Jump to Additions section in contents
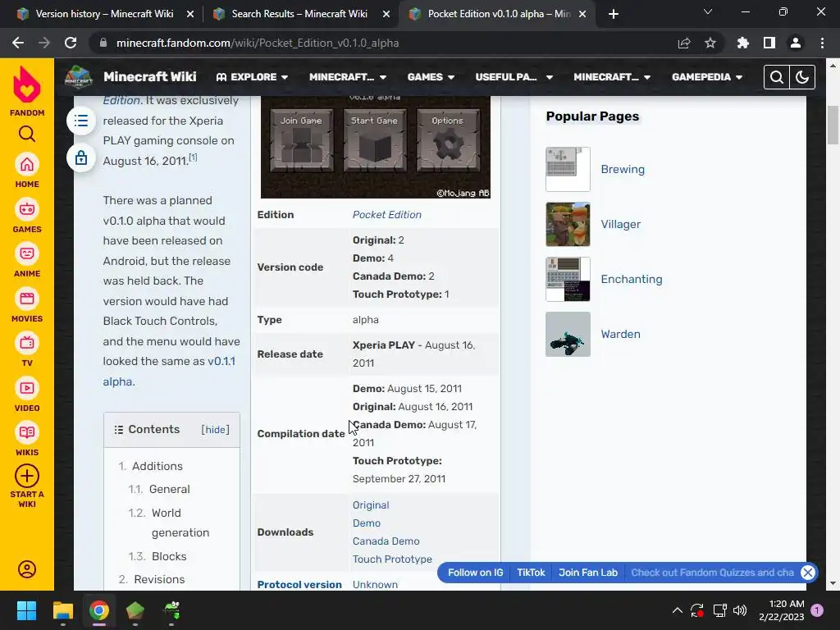840x630 pixels. tap(157, 466)
